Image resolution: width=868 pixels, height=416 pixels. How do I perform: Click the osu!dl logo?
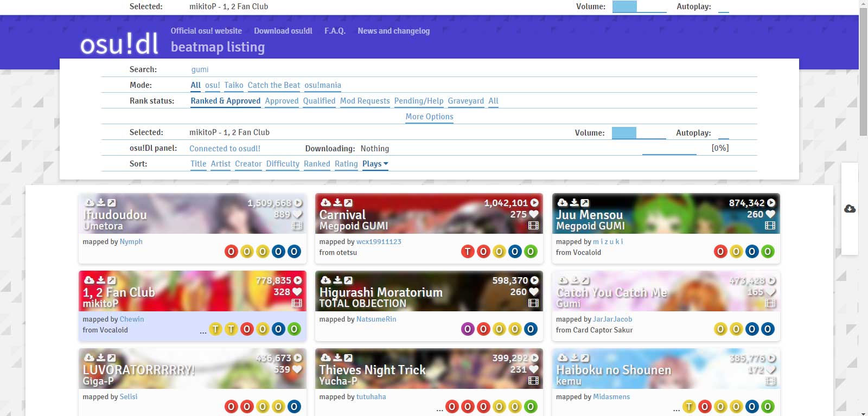119,43
